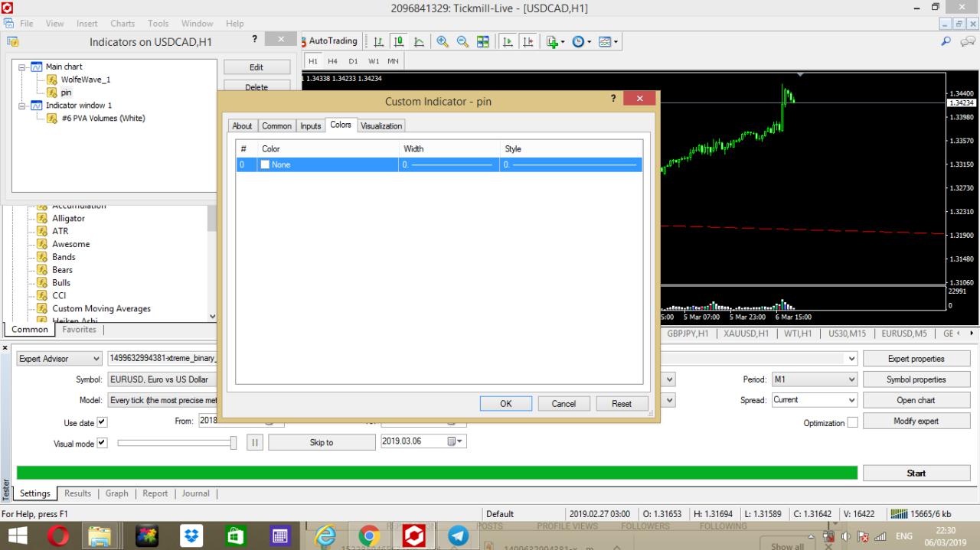Toggle the Visual mode checkbox
The height and width of the screenshot is (550, 980).
coord(103,442)
